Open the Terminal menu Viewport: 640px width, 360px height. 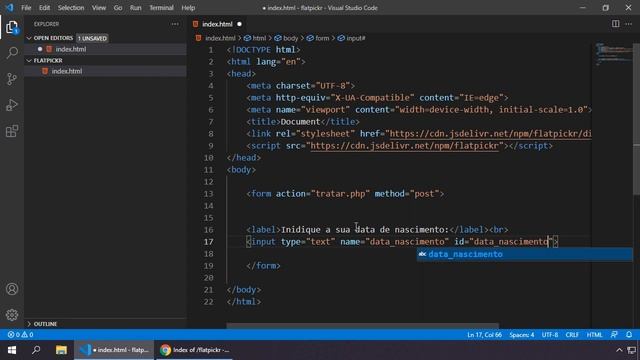click(161, 8)
